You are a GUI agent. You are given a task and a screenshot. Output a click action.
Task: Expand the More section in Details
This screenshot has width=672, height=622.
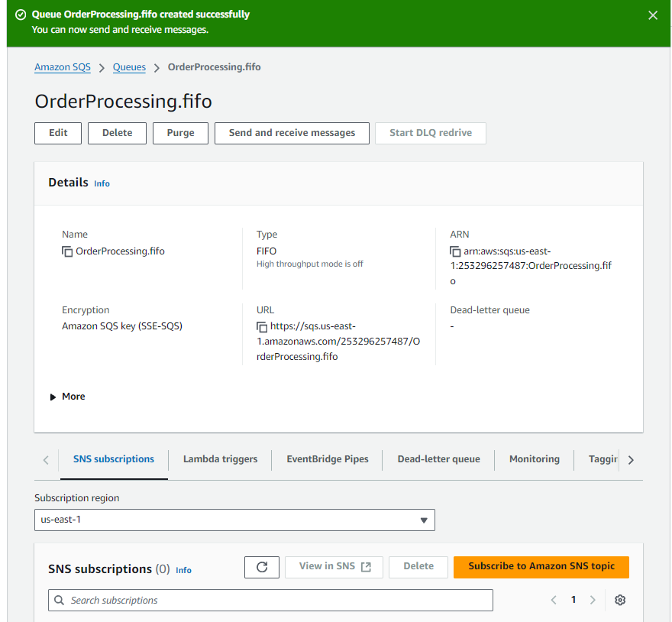[x=67, y=396]
